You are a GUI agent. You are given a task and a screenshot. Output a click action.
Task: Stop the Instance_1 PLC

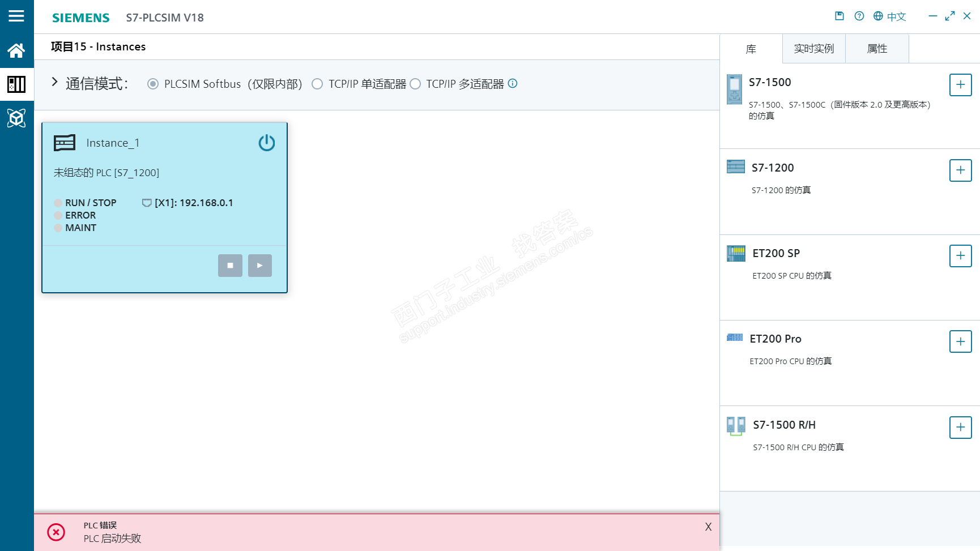(x=230, y=266)
